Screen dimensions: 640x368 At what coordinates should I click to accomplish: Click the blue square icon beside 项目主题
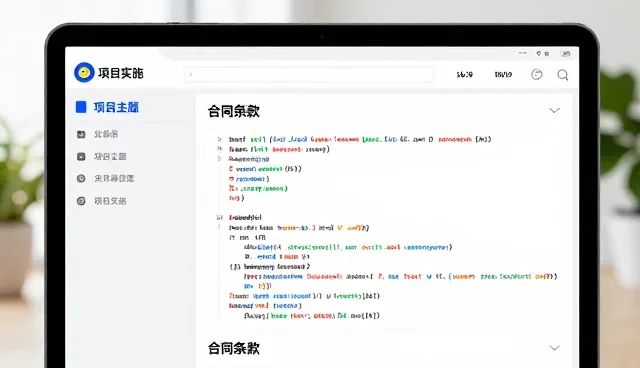coord(81,107)
